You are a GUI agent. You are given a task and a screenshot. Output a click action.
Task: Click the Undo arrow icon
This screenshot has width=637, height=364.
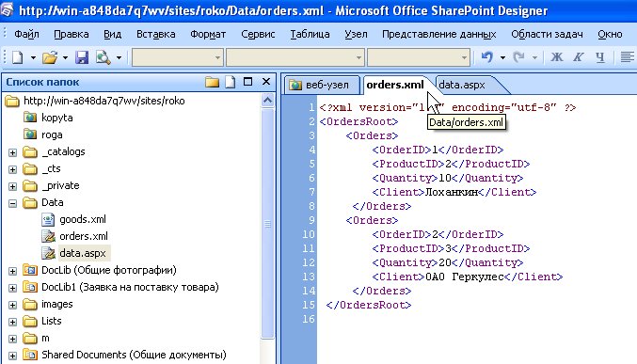point(487,57)
